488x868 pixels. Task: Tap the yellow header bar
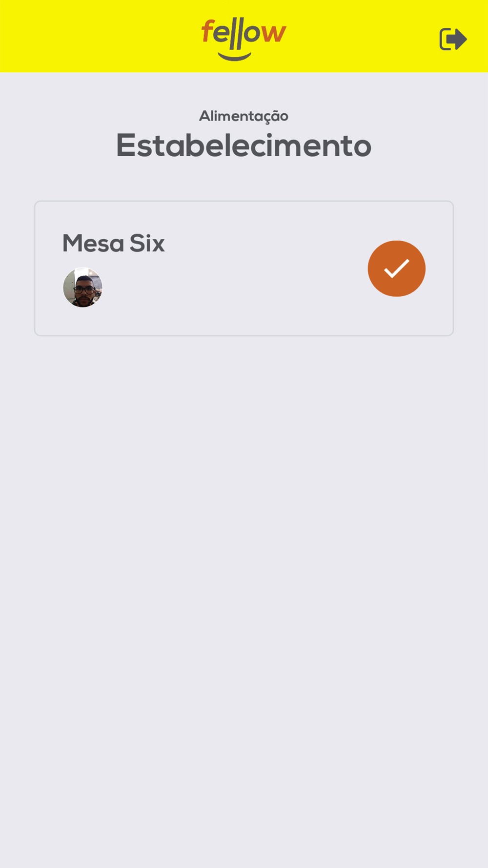(244, 36)
